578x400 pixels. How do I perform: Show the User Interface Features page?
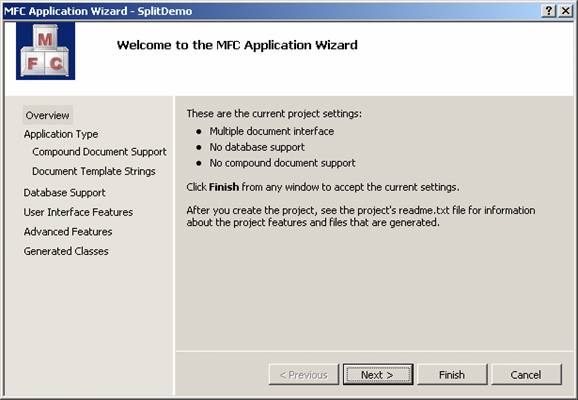coord(78,212)
